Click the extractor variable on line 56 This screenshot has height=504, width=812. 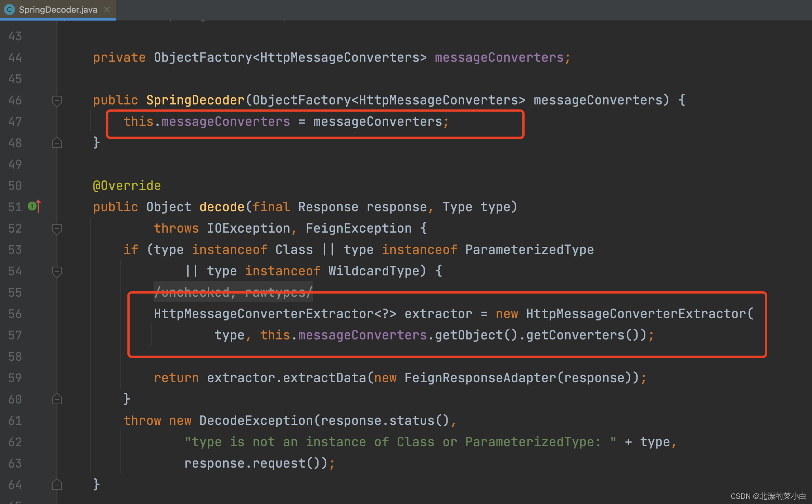click(x=438, y=314)
